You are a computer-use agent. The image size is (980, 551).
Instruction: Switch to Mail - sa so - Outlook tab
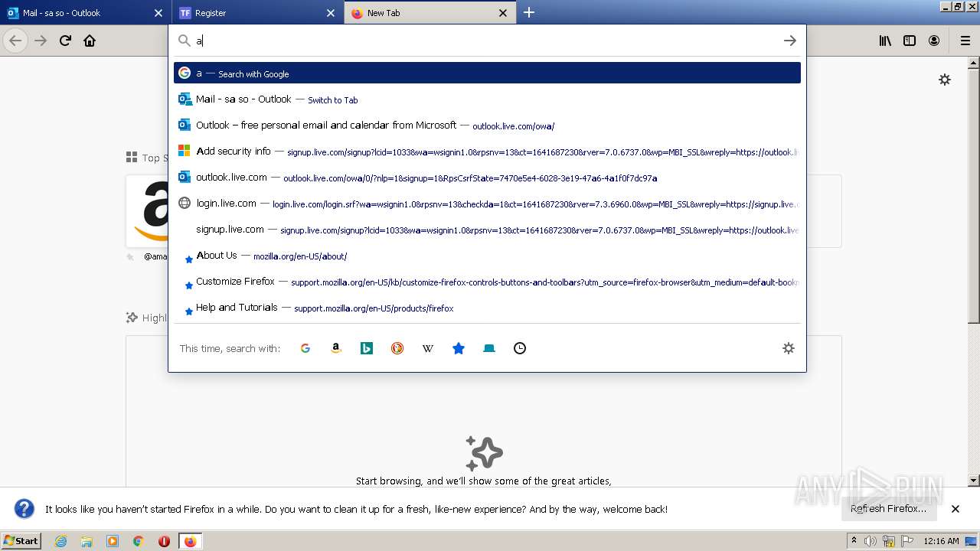pyautogui.click(x=85, y=13)
